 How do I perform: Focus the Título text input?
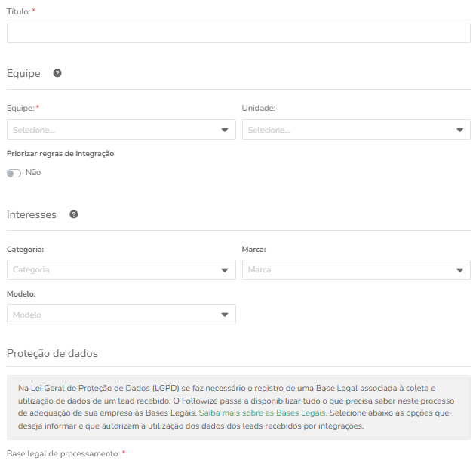click(x=238, y=32)
